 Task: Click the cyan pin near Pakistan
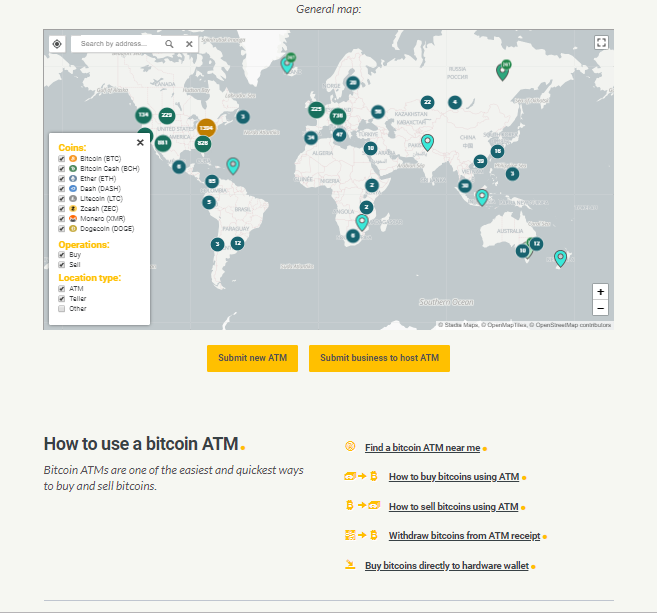427,142
